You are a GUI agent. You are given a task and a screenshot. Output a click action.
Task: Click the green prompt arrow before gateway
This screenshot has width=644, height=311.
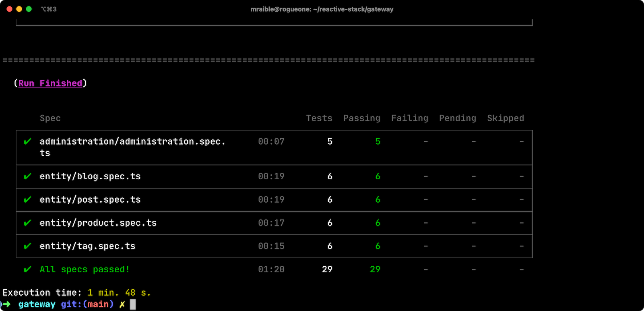click(6, 304)
